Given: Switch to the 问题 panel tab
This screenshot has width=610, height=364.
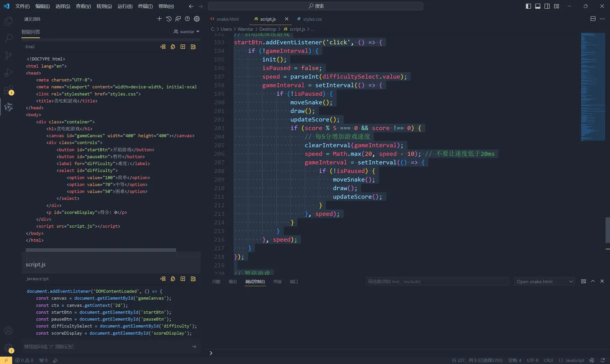Looking at the screenshot, I should tap(216, 281).
